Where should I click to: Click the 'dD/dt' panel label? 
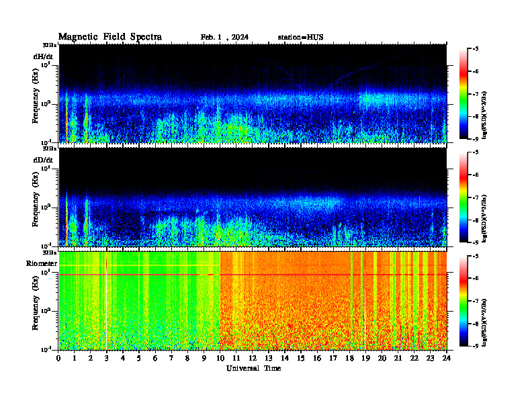[43, 160]
